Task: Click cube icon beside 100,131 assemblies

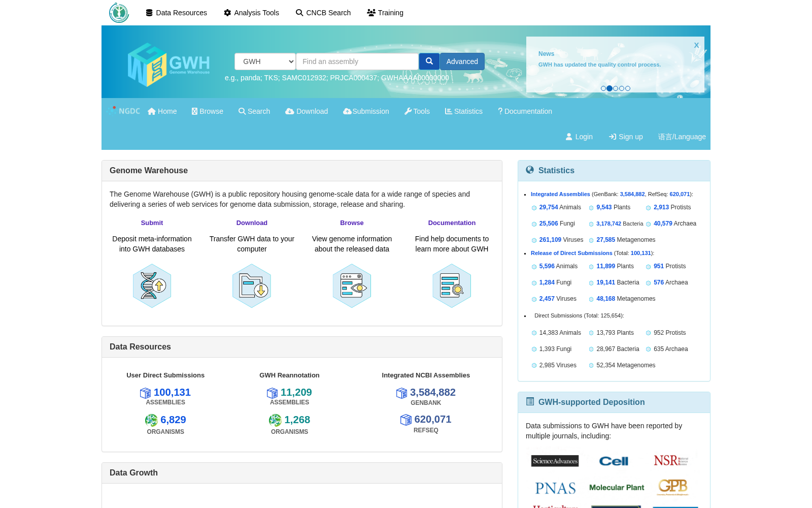Action: (x=145, y=393)
